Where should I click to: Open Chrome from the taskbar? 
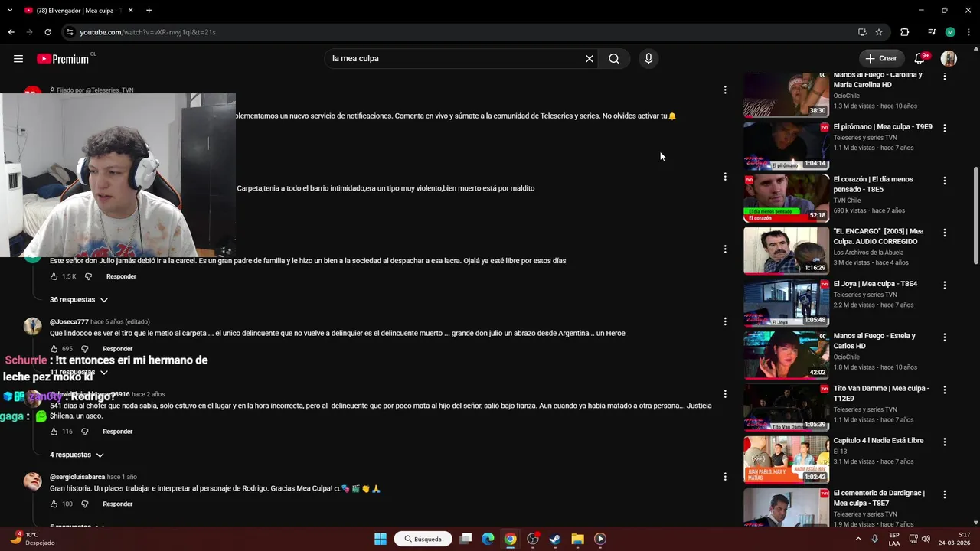[510, 539]
